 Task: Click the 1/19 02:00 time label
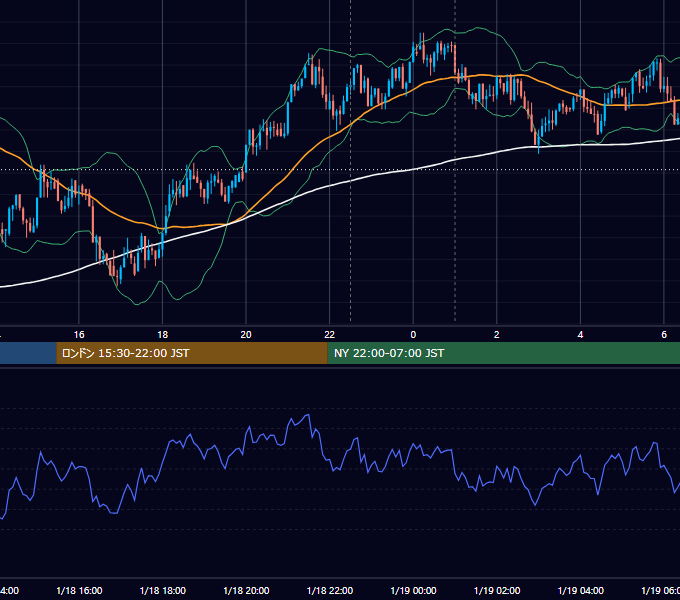pyautogui.click(x=497, y=590)
